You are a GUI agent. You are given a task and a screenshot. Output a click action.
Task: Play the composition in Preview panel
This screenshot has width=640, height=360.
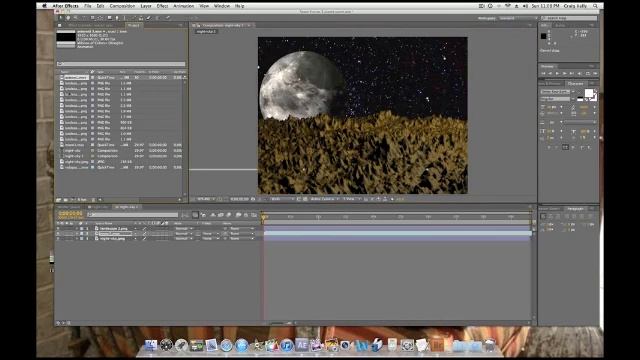coord(558,73)
